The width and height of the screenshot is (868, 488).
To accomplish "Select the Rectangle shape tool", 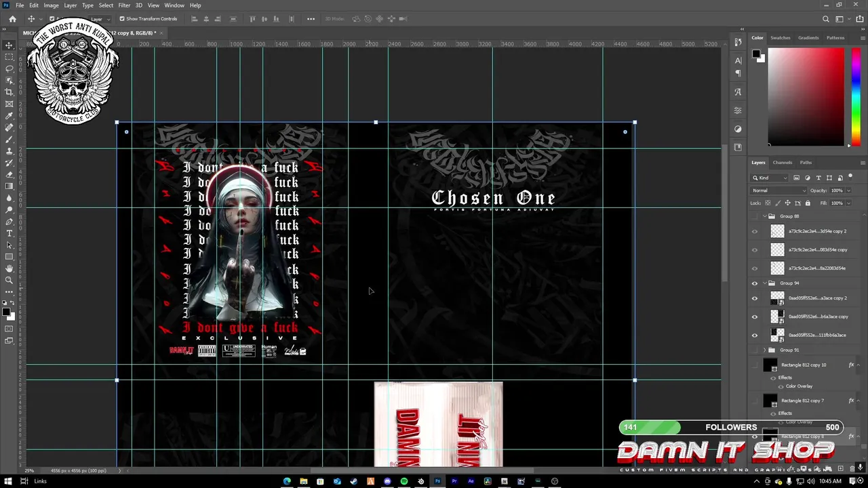I will pyautogui.click(x=9, y=257).
